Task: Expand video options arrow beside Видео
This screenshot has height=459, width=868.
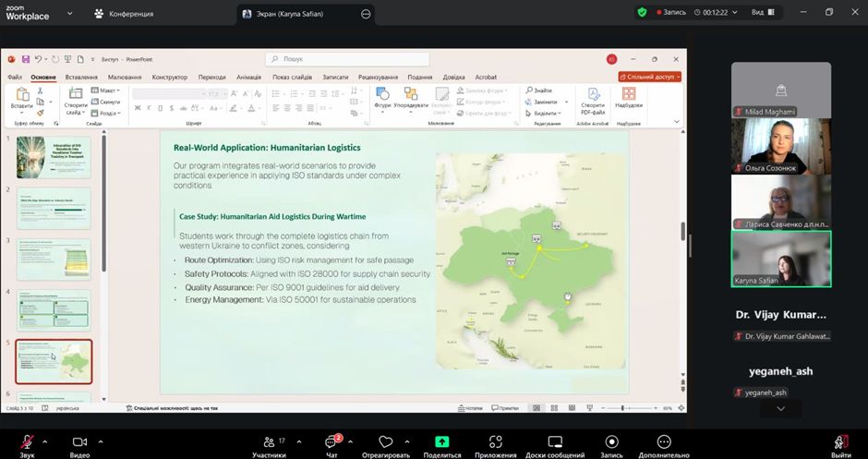Action: [101, 441]
